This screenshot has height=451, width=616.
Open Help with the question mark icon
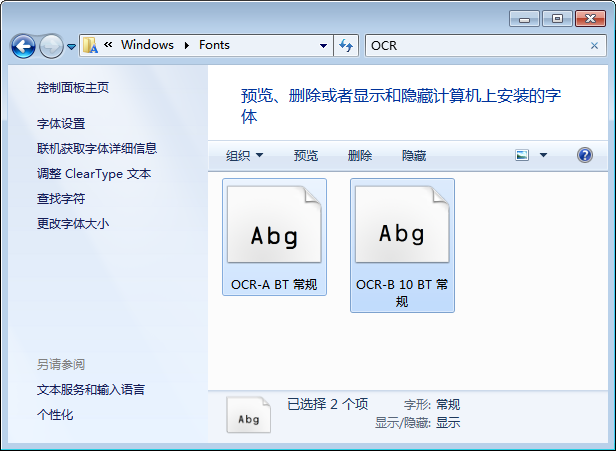(585, 155)
